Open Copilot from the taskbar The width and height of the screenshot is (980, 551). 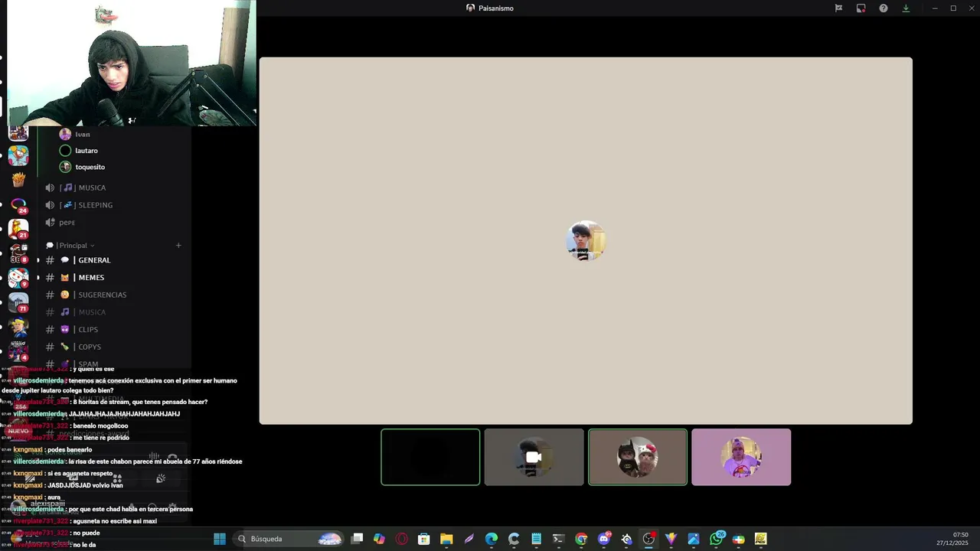click(x=379, y=539)
